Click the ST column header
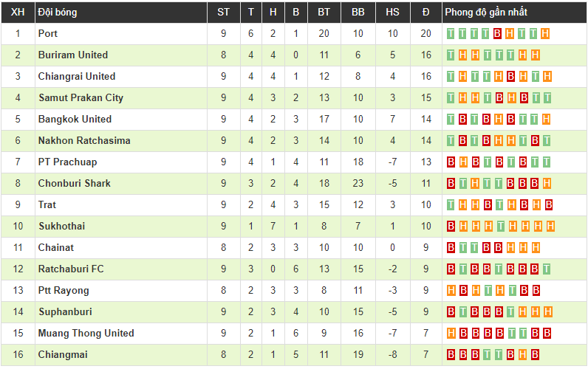Image resolution: width=588 pixels, height=369 pixels. (223, 12)
